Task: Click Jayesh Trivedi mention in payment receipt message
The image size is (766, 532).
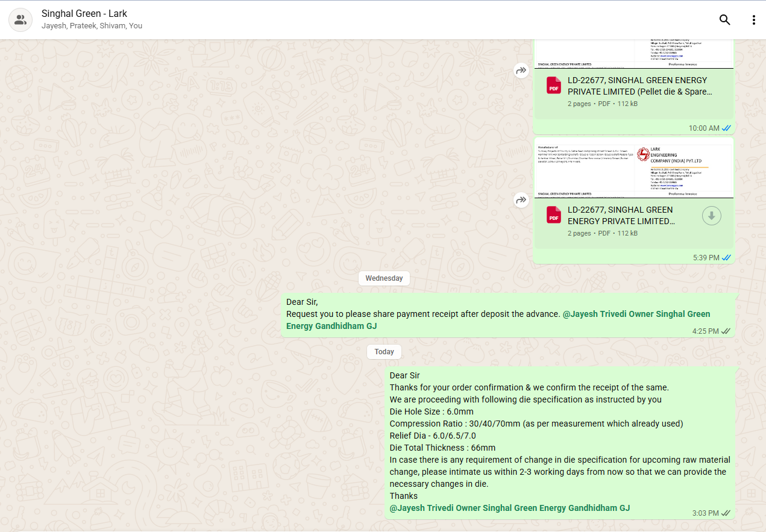Action: coord(636,314)
